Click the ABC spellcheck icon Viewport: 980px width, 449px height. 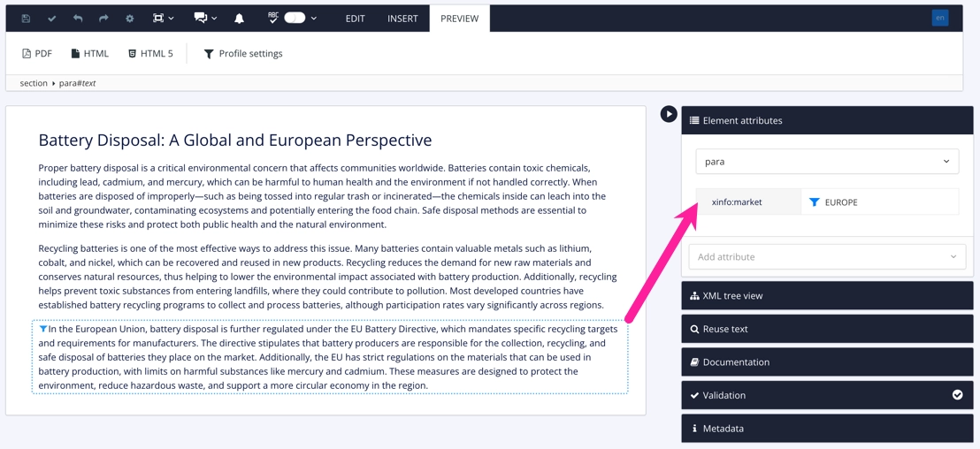273,18
